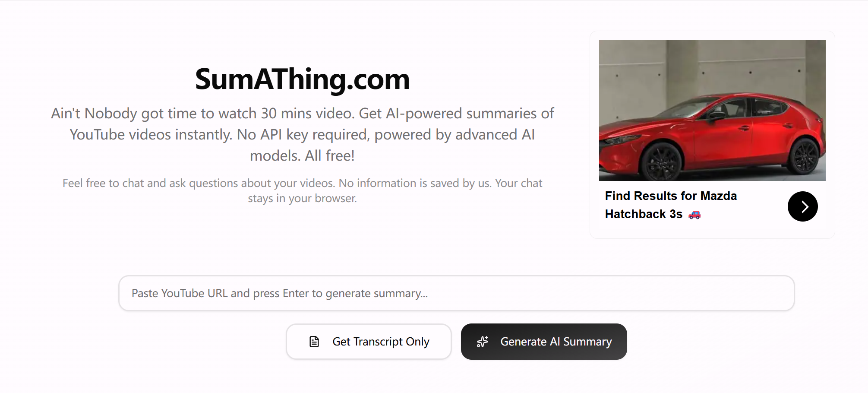
Task: Open the red Mazda hatchback ad image
Action: [712, 111]
